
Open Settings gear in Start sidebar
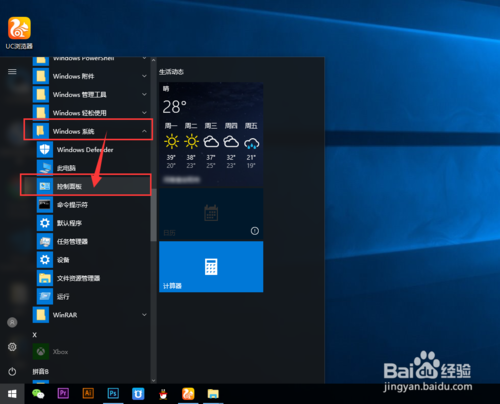12,347
